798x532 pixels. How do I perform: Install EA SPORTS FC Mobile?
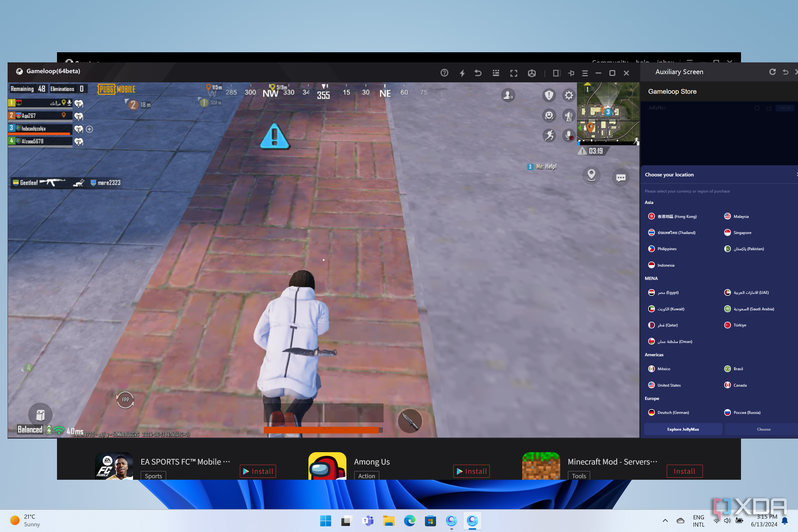click(x=258, y=471)
